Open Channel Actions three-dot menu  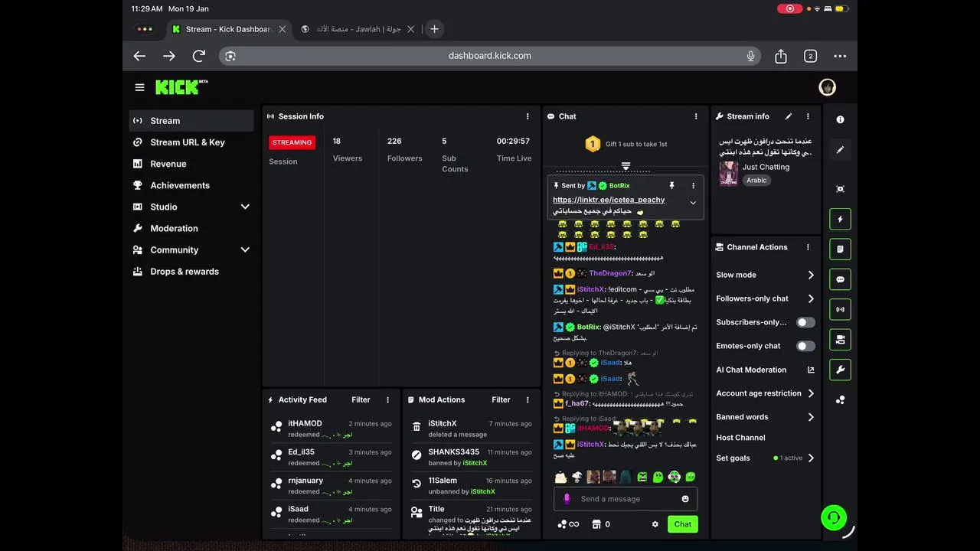tap(808, 247)
